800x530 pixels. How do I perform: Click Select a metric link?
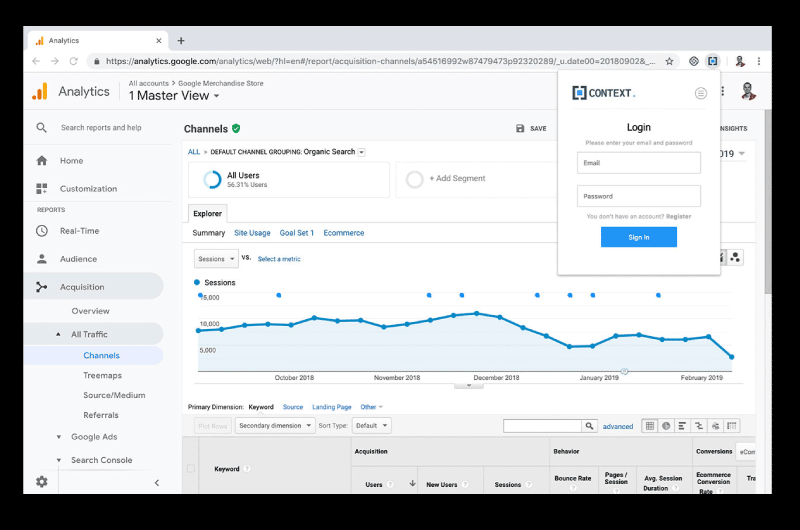click(279, 259)
